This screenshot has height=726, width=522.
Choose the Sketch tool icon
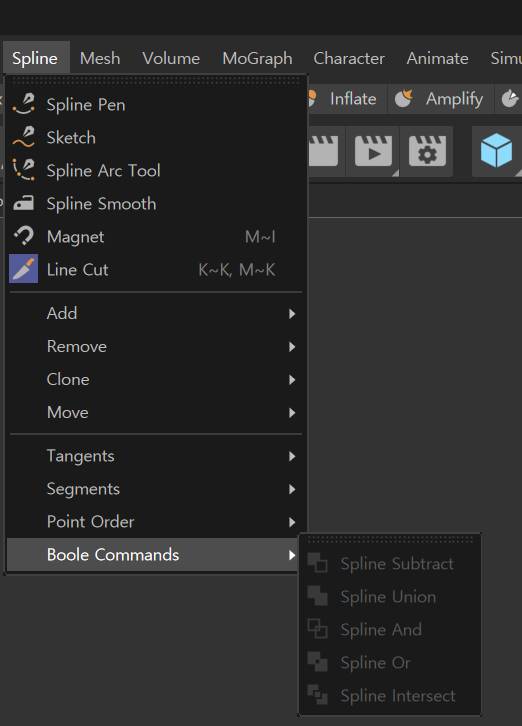(x=24, y=137)
